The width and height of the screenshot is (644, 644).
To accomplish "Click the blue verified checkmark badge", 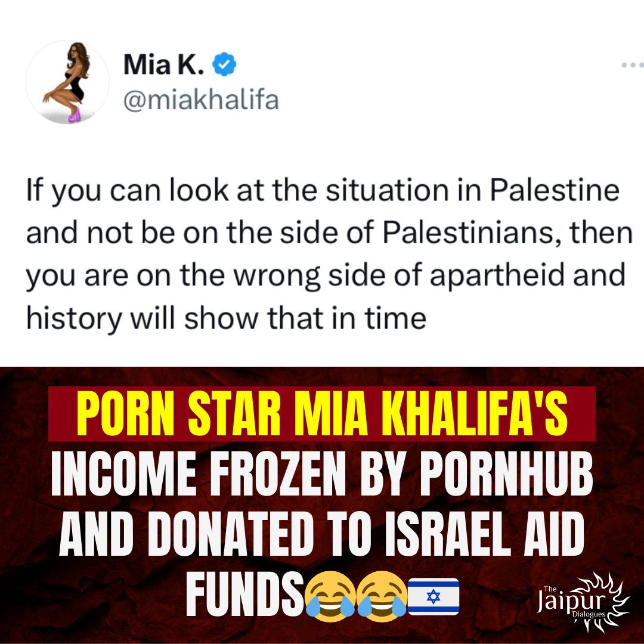I will (224, 64).
